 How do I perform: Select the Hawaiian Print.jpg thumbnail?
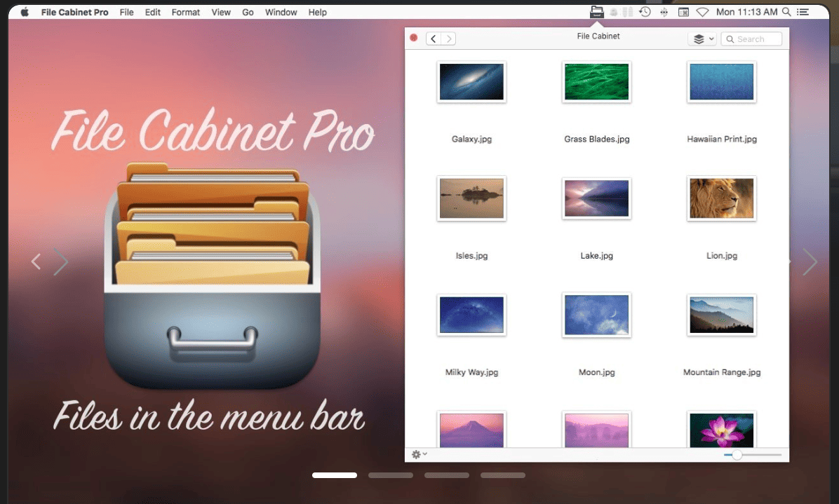(x=722, y=82)
